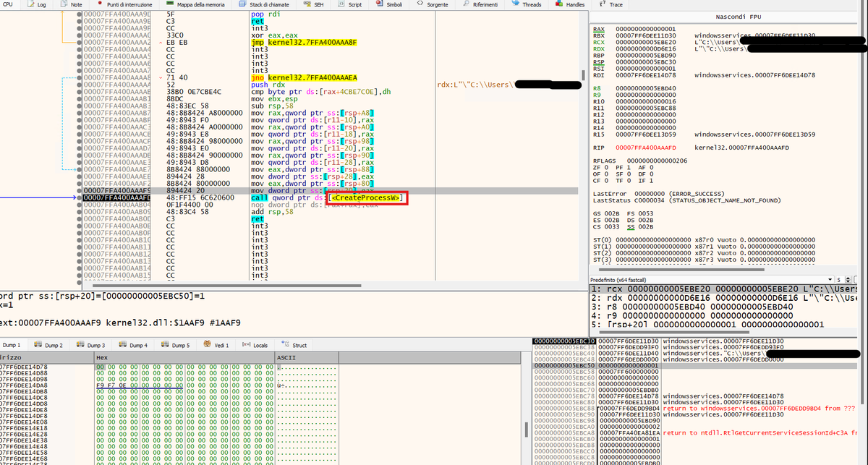Select the call CreateProcessW instruction

pos(328,197)
